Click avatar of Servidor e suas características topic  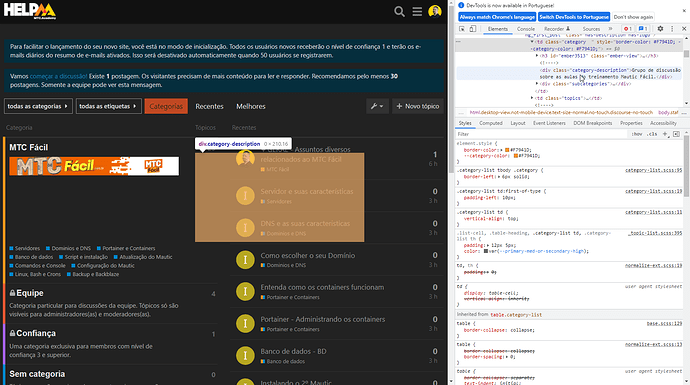[245, 196]
